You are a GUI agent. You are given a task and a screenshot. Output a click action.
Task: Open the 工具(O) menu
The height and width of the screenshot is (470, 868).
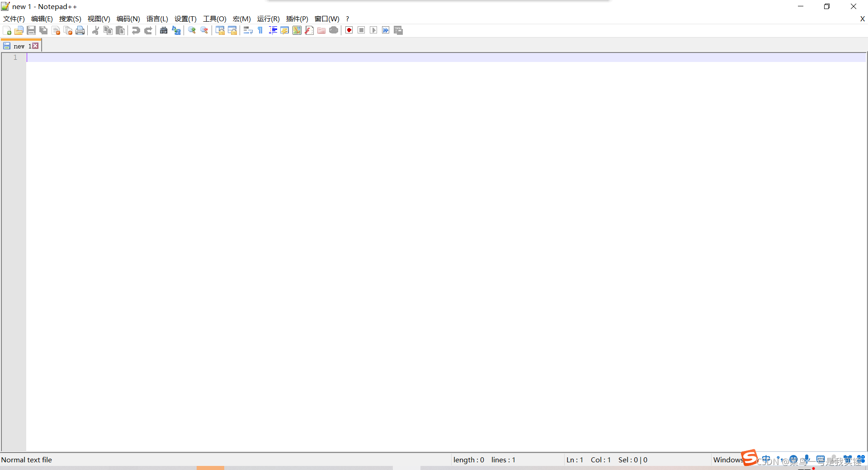[215, 19]
